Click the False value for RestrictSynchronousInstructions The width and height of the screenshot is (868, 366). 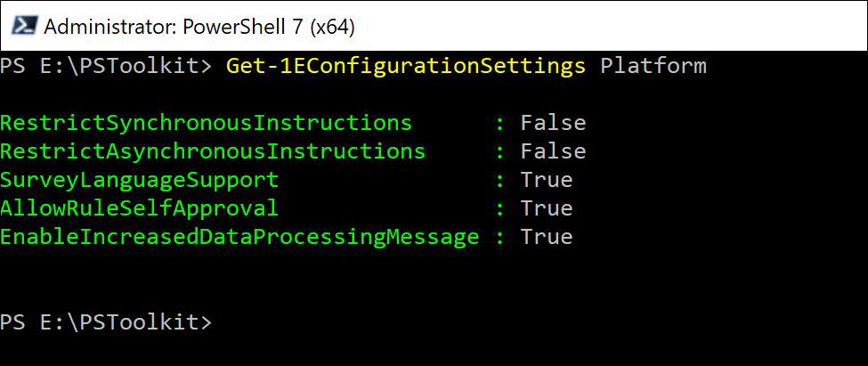(x=553, y=123)
